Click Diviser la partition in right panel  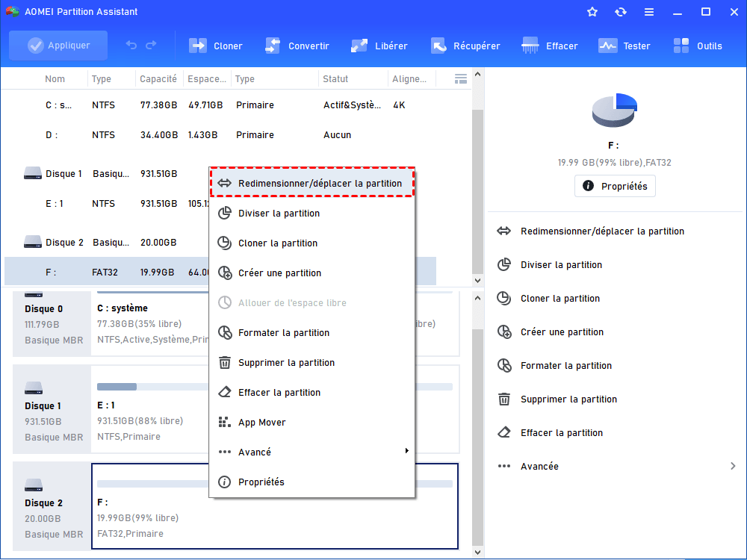pos(549,265)
